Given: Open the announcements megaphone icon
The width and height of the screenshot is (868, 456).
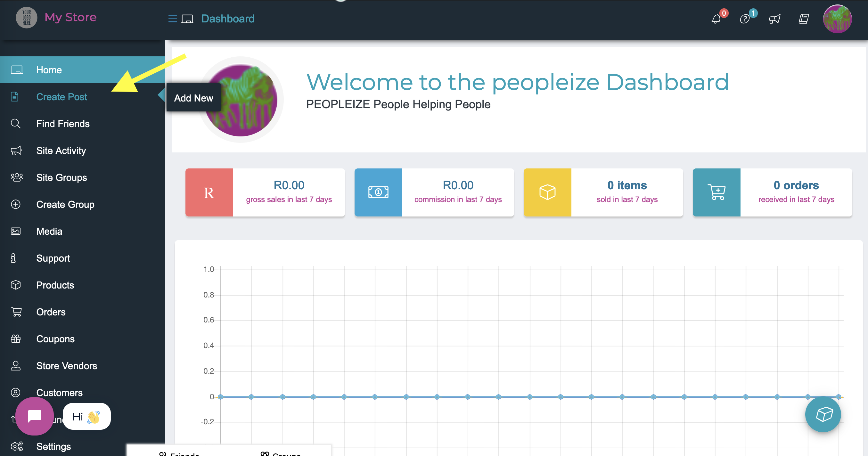Looking at the screenshot, I should point(774,19).
